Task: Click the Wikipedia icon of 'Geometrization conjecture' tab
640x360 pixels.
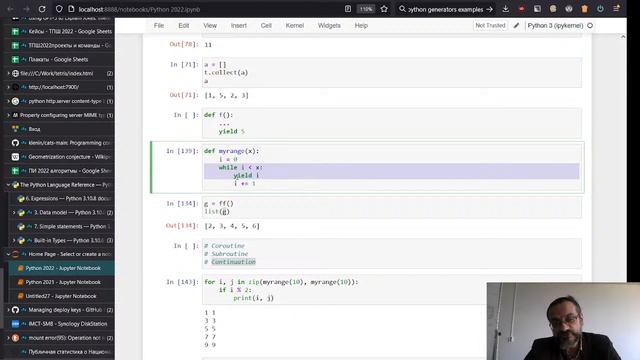Action: [x=15, y=157]
